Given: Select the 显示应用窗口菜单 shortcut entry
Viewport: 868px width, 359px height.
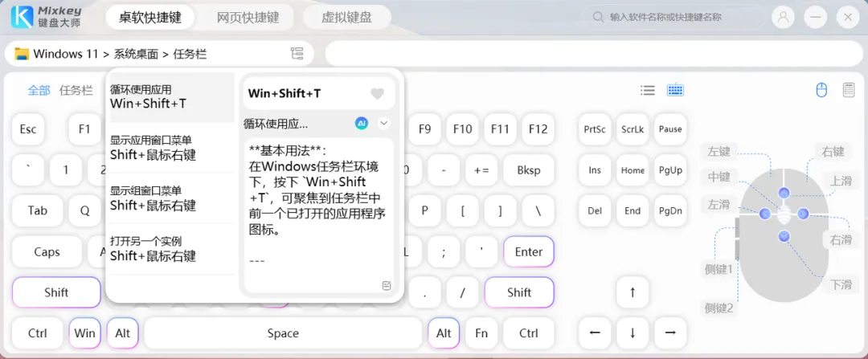Looking at the screenshot, I should [x=172, y=148].
